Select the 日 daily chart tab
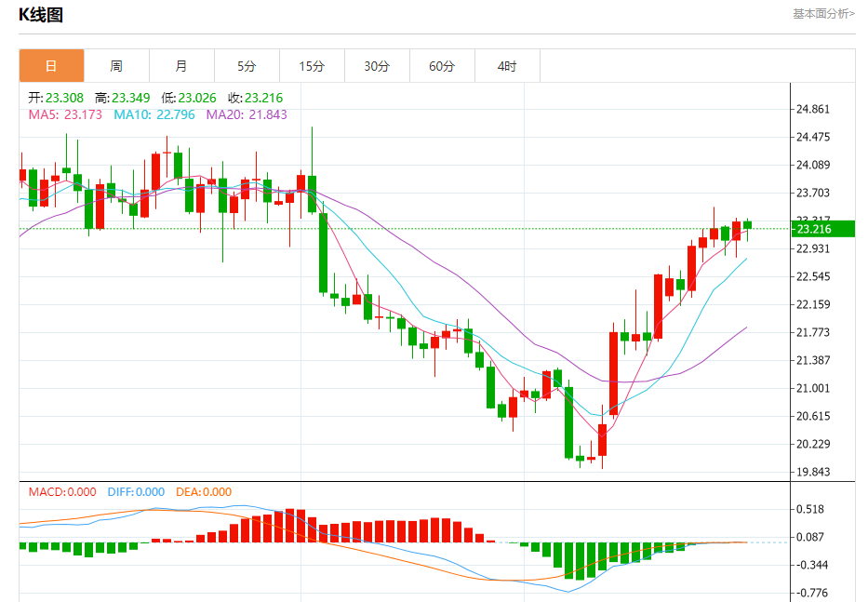The height and width of the screenshot is (602, 868). pos(51,66)
